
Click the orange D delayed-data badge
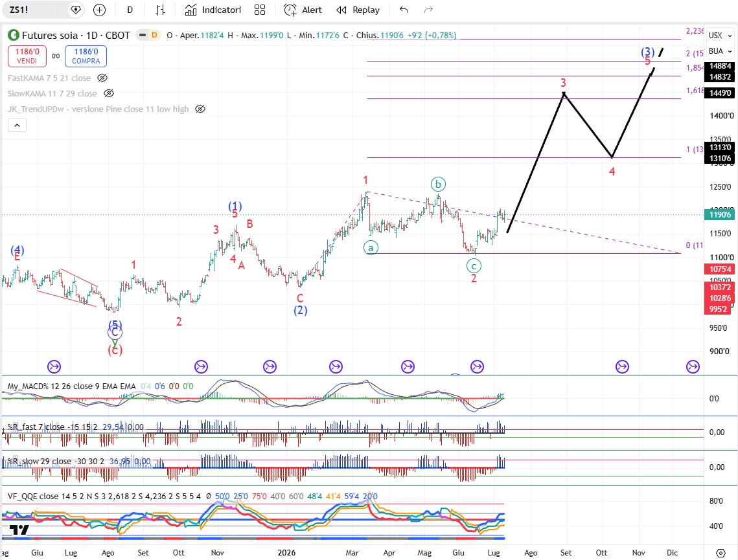coord(154,35)
